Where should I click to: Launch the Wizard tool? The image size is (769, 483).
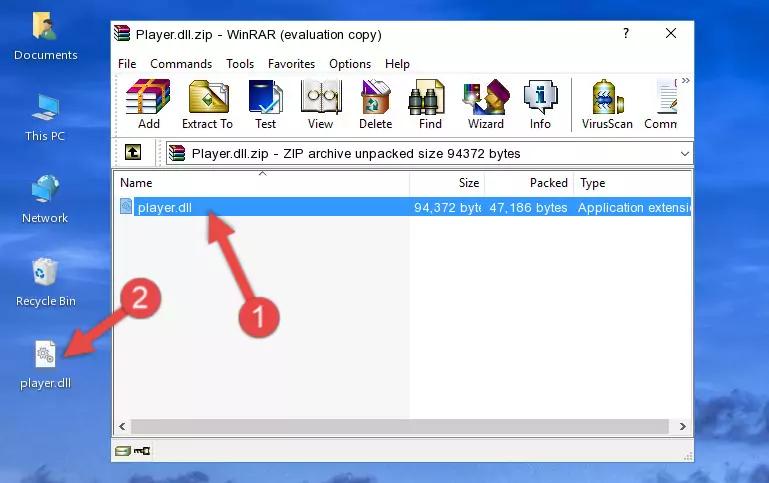486,104
